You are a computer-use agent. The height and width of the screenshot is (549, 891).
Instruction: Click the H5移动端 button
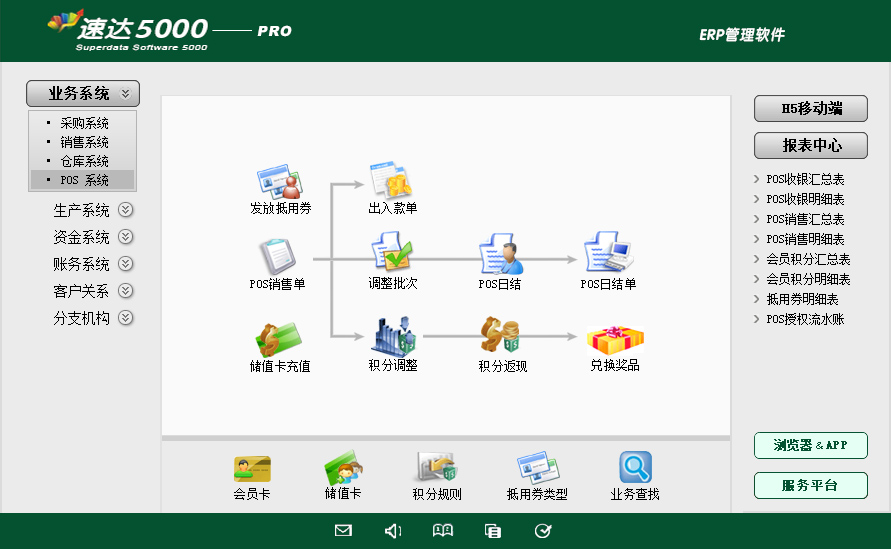(x=811, y=109)
